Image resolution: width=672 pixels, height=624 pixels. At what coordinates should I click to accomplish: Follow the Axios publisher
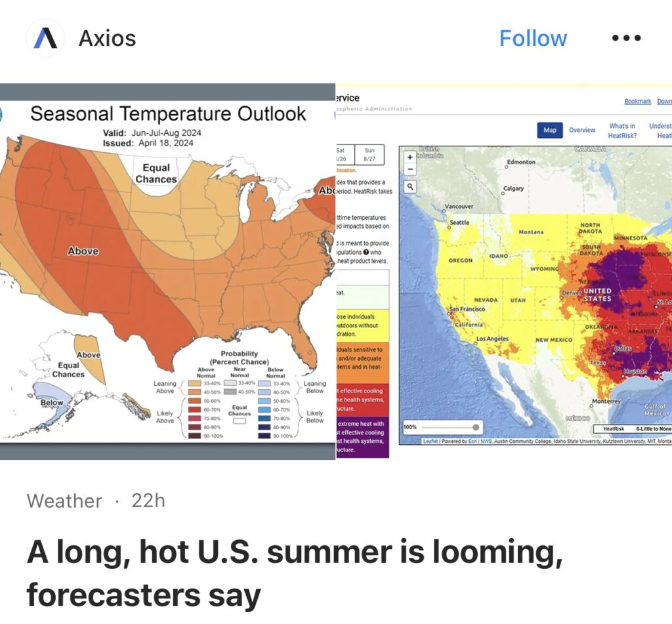[533, 38]
